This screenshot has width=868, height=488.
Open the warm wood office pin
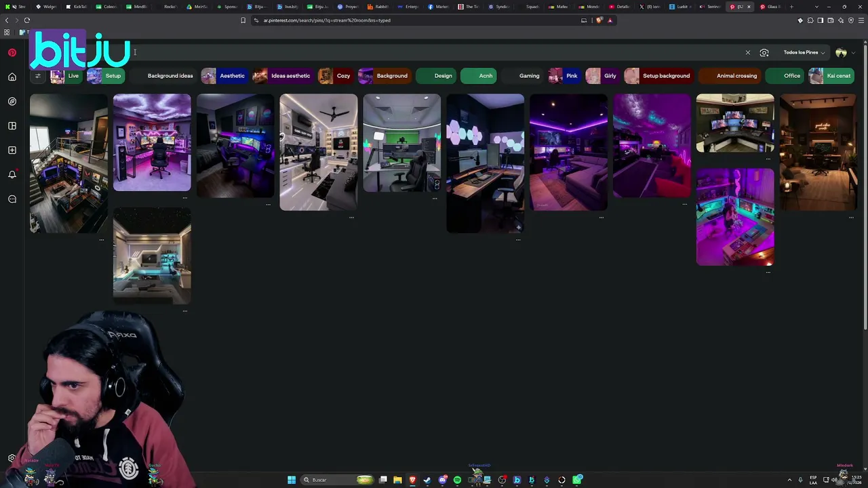(818, 152)
